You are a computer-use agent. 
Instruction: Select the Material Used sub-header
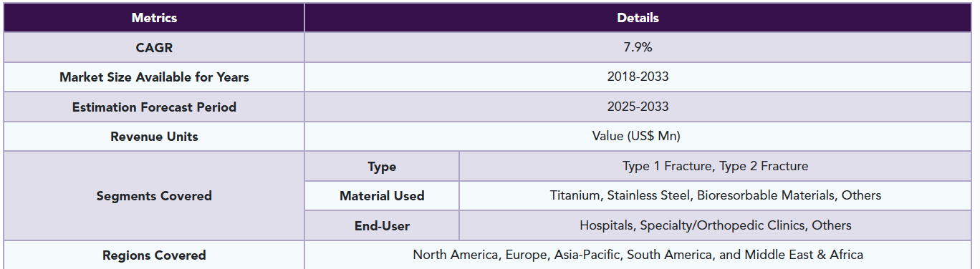[382, 196]
